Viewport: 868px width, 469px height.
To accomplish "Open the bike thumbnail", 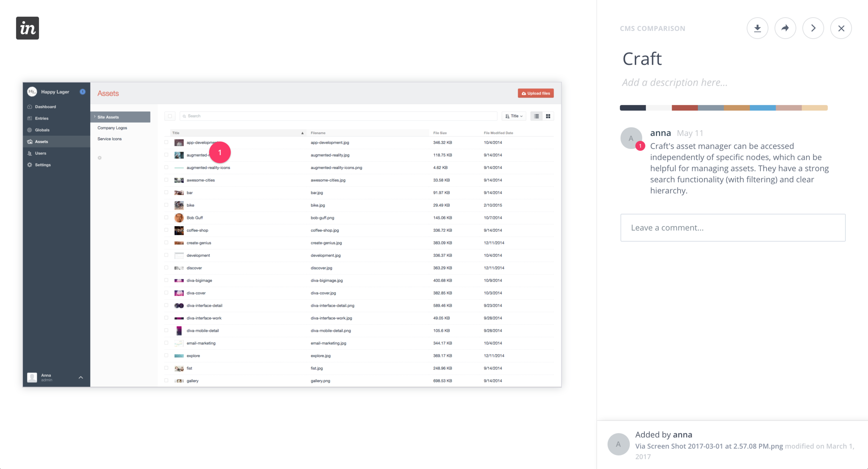I will click(179, 205).
